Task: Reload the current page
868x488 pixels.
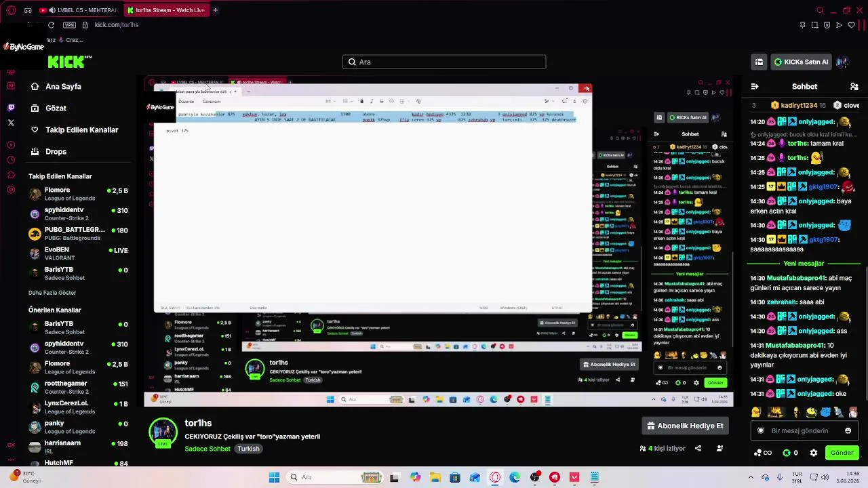Action: (51, 25)
